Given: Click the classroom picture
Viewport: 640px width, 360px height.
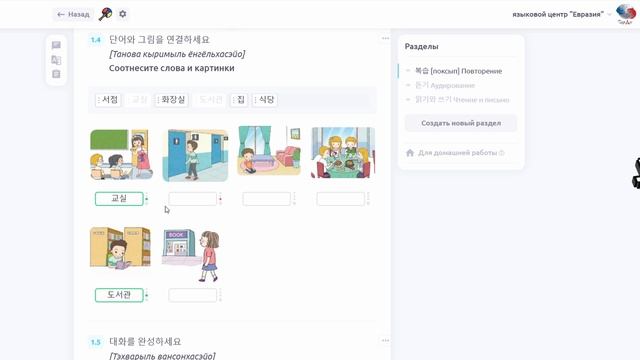Looking at the screenshot, I should 121,154.
